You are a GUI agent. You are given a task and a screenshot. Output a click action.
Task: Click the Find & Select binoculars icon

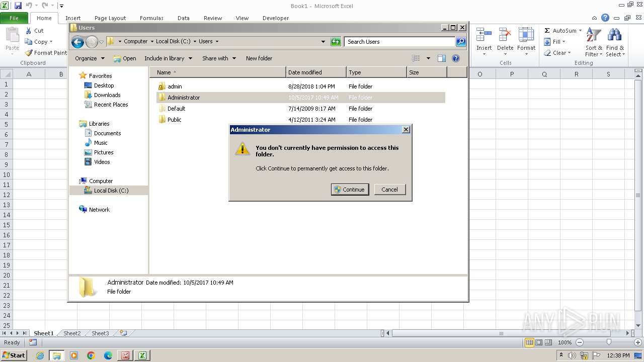click(x=614, y=35)
